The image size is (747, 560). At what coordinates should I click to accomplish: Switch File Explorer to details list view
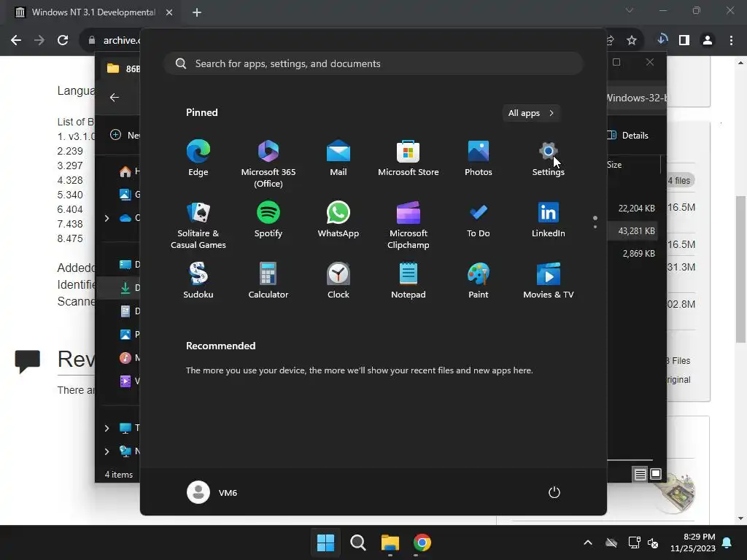click(640, 474)
